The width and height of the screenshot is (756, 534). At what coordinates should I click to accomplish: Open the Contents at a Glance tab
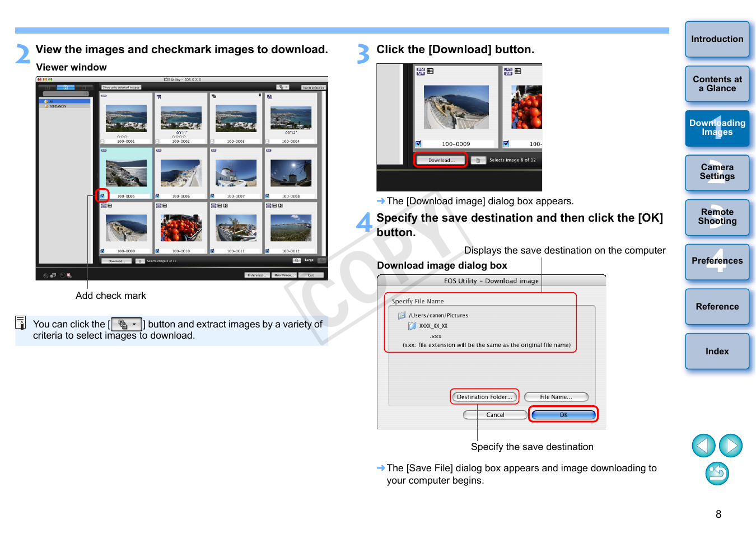(717, 84)
